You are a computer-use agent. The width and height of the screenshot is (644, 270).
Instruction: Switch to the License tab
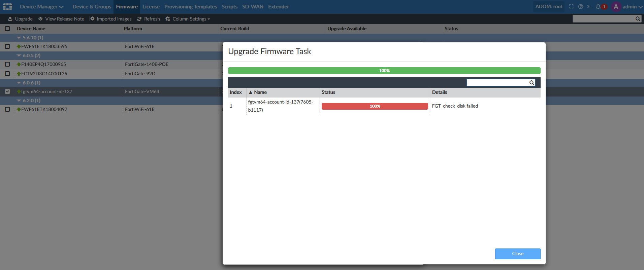(151, 7)
